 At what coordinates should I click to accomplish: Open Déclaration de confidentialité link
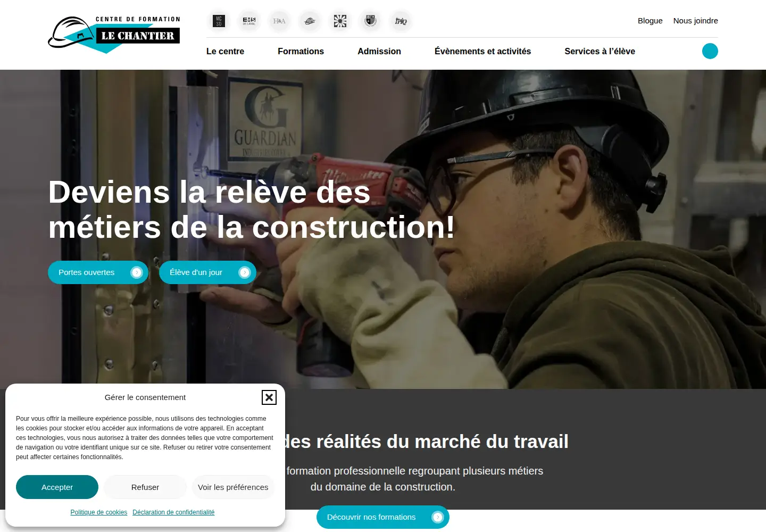tap(173, 512)
